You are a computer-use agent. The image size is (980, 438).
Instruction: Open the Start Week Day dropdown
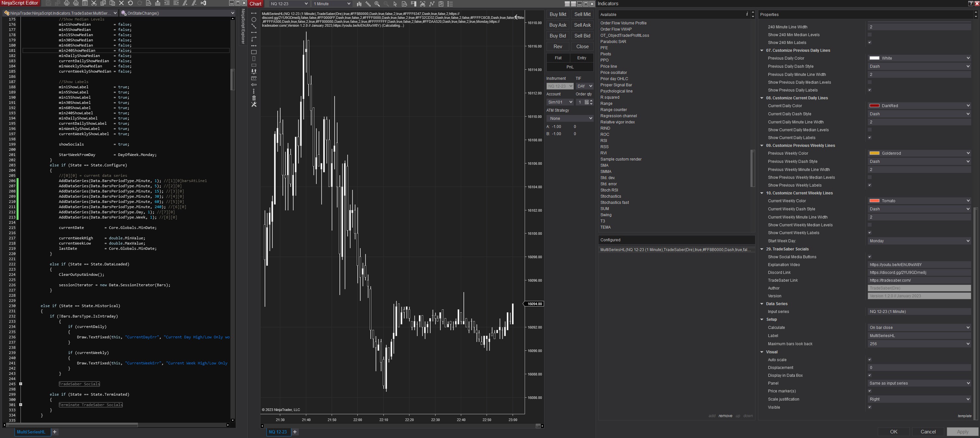[919, 241]
